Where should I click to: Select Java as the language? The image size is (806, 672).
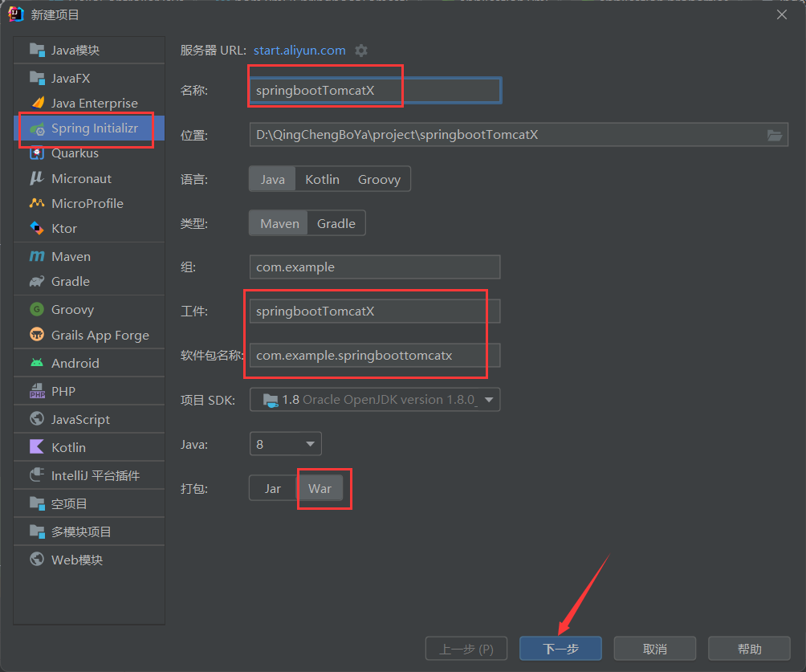272,179
